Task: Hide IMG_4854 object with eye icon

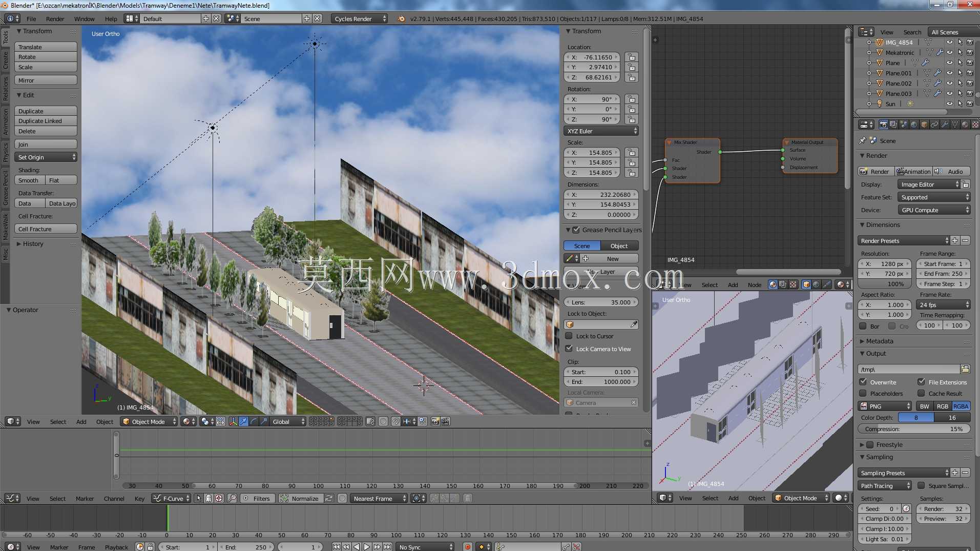Action: pos(949,43)
